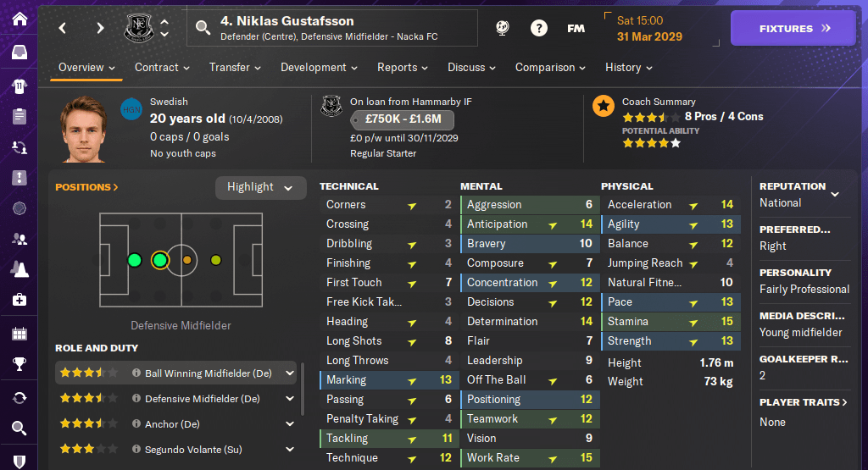Expand the Ball Winning Midfielder role dropdown

point(290,373)
